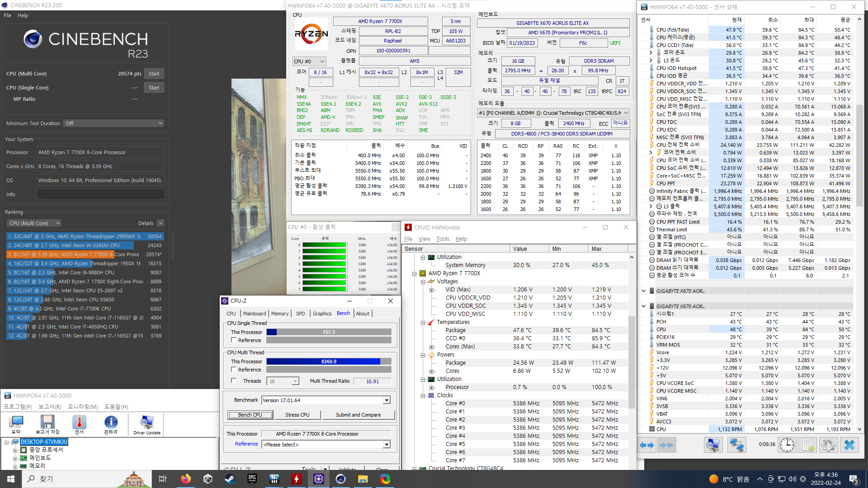
Task: Open Minimum Test Duration dropdown in Cinebench
Action: (x=113, y=123)
